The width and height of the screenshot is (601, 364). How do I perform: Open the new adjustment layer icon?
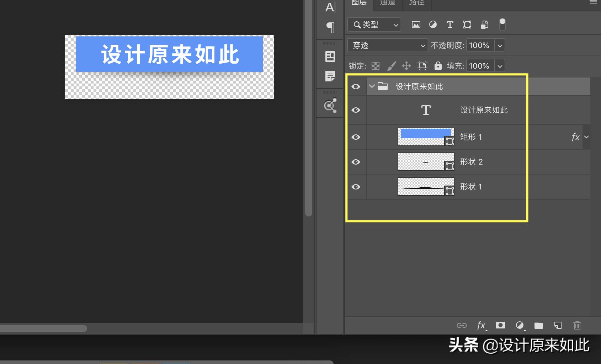coord(520,325)
